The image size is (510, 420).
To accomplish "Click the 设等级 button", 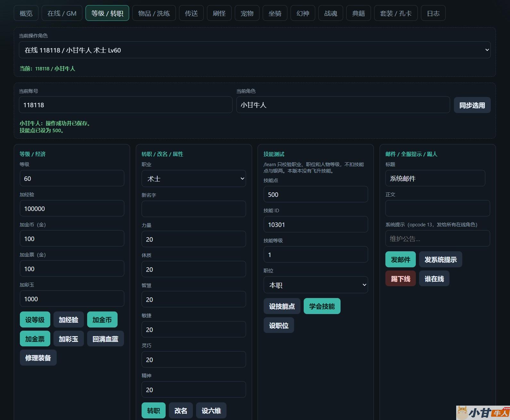I will coord(35,319).
